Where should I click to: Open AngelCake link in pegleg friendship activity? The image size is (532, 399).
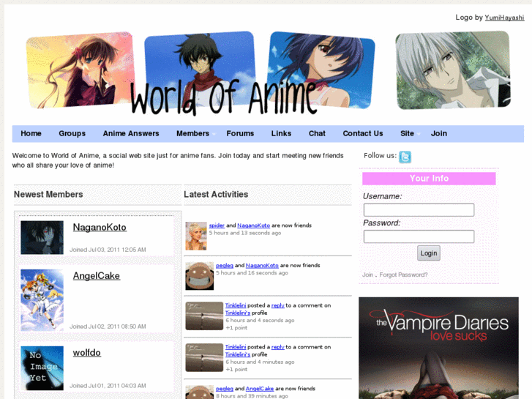[260, 389]
